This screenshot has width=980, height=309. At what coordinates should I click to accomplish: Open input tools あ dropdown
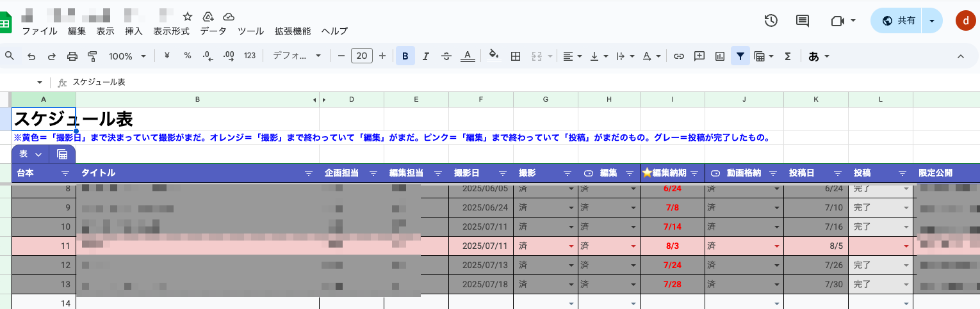pyautogui.click(x=819, y=56)
